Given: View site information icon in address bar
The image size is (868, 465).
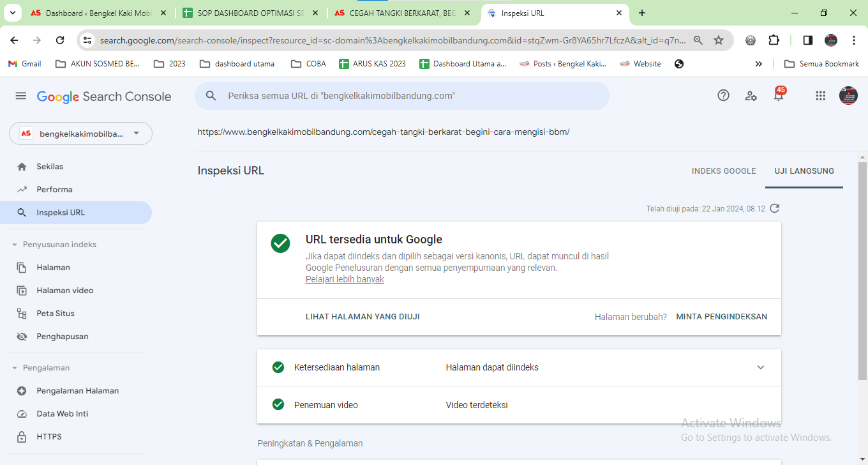Looking at the screenshot, I should 88,40.
